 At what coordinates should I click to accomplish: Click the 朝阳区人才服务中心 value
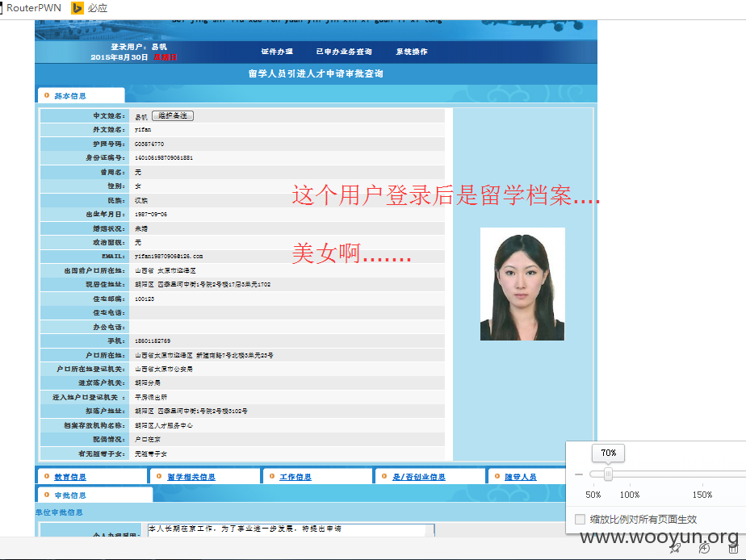click(x=164, y=425)
